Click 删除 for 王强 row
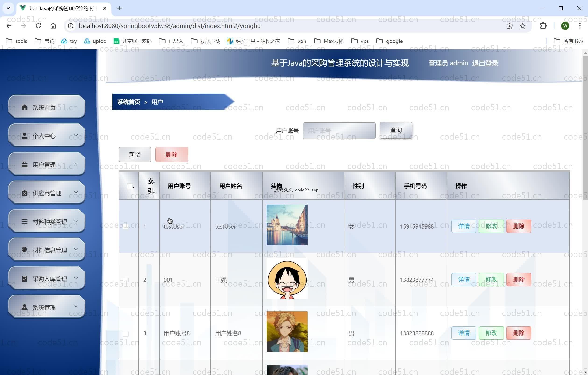This screenshot has width=588, height=375. [x=519, y=280]
